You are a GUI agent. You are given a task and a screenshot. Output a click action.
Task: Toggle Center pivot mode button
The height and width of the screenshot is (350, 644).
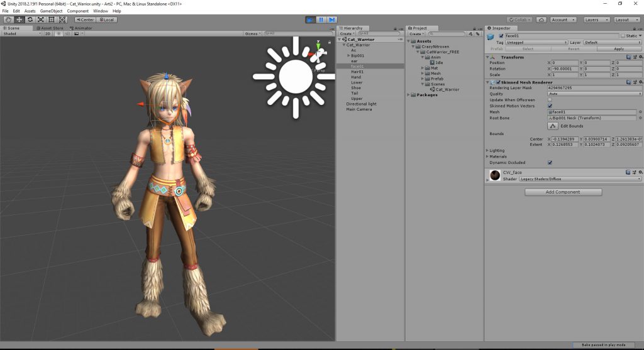[x=86, y=19]
